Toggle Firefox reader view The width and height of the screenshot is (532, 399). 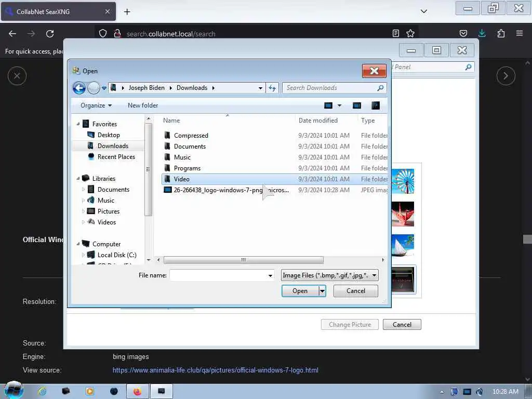pyautogui.click(x=395, y=33)
